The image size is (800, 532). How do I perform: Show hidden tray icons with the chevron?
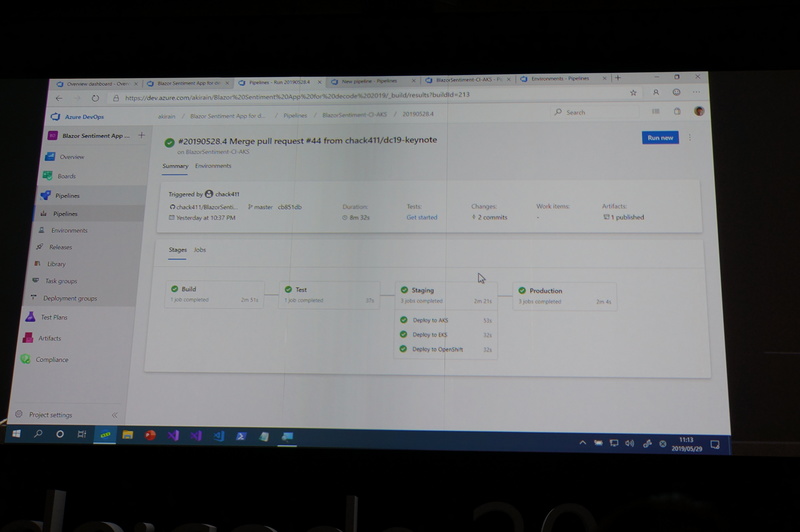tap(583, 443)
